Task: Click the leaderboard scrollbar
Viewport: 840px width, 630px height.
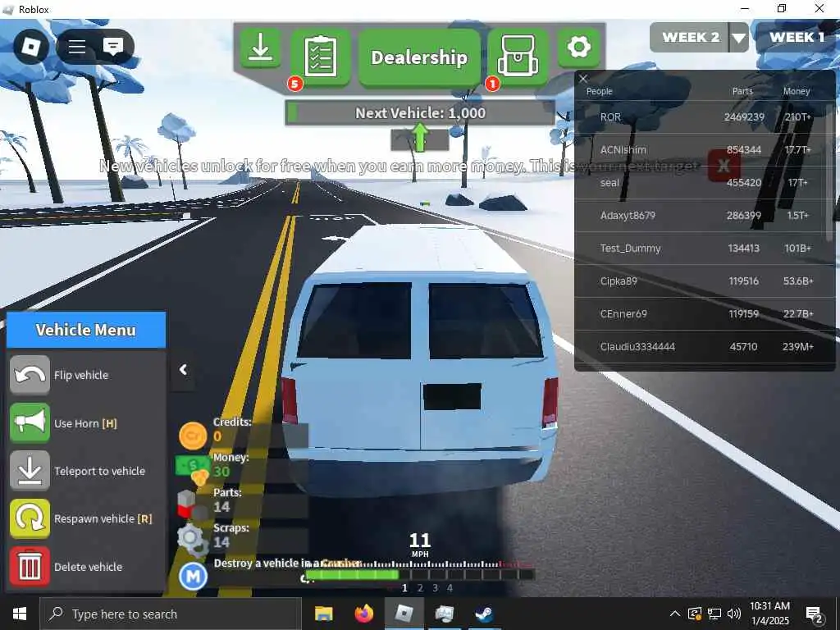Action: pos(831,171)
